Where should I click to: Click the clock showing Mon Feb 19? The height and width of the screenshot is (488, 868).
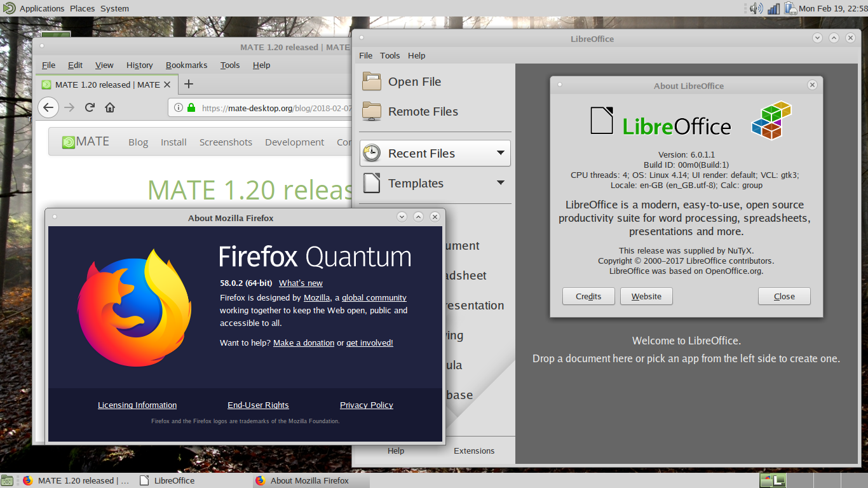point(832,8)
